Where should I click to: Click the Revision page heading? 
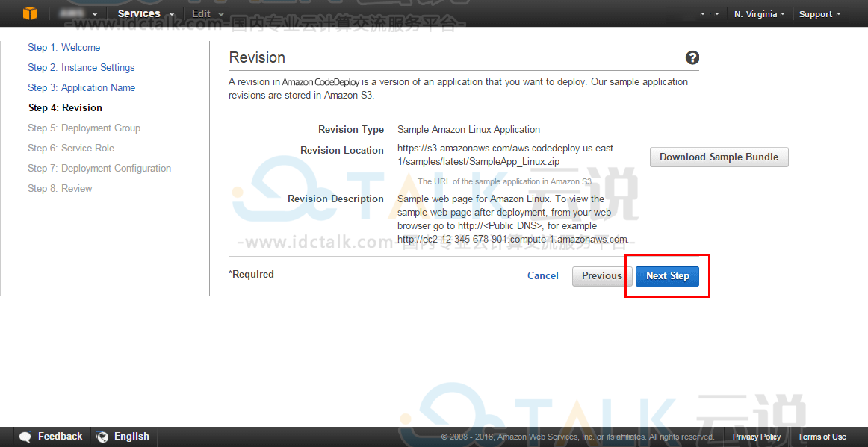(x=257, y=57)
